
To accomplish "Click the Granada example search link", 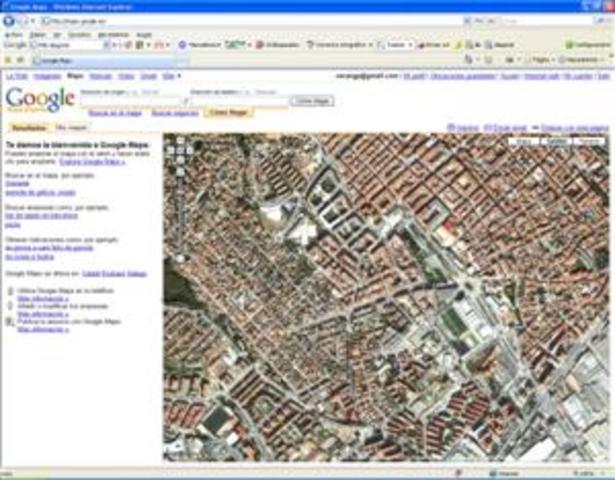I will tap(17, 184).
